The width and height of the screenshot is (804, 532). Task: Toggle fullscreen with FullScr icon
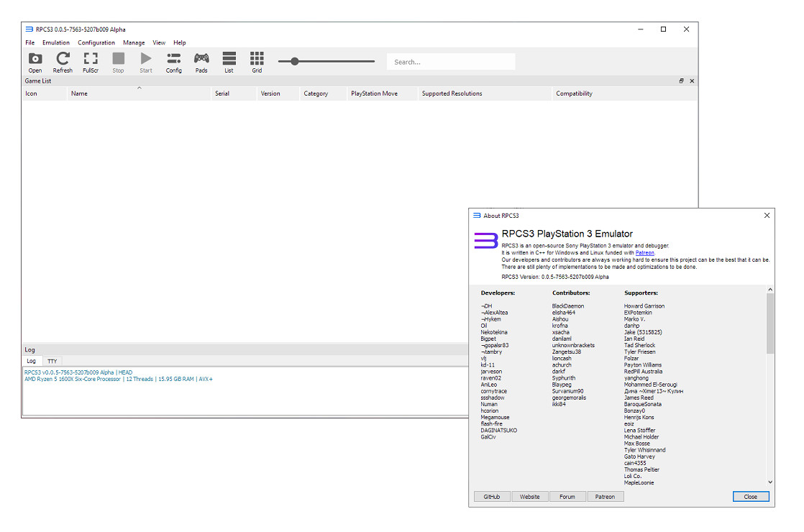pos(91,62)
